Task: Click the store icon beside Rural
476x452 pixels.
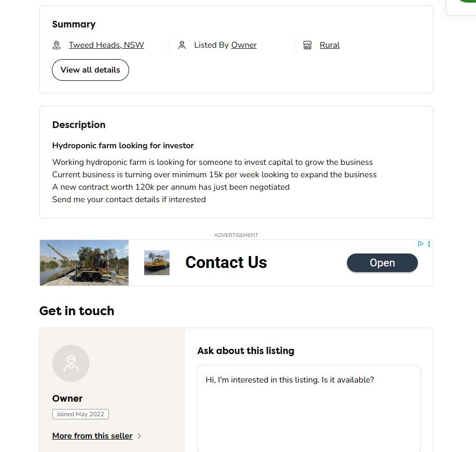Action: (307, 45)
